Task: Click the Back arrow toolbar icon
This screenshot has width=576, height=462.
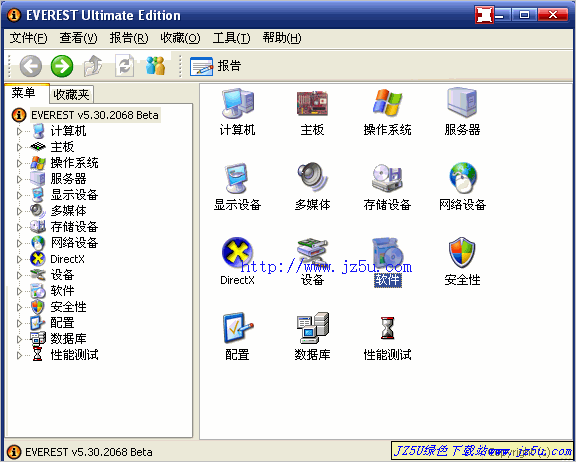Action: [30, 66]
